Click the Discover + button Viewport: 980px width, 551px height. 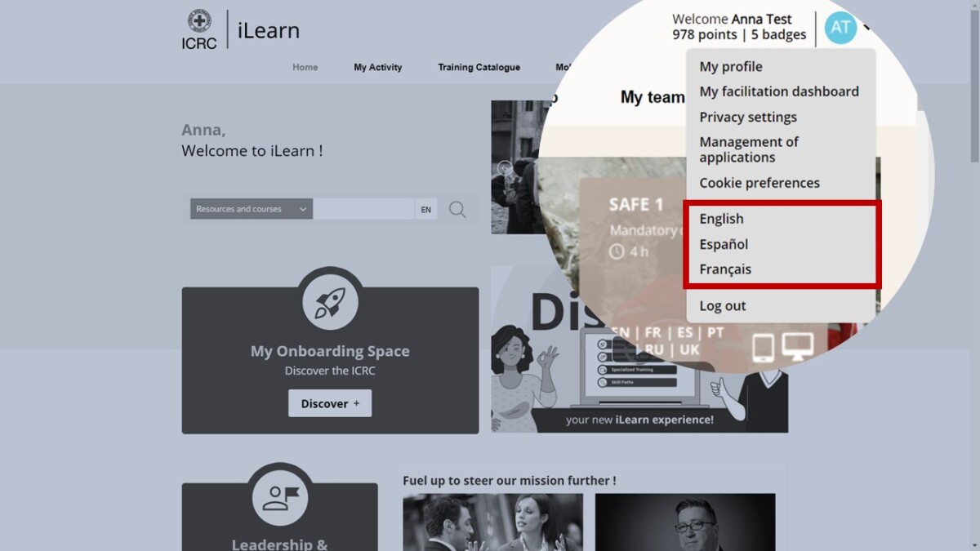330,403
